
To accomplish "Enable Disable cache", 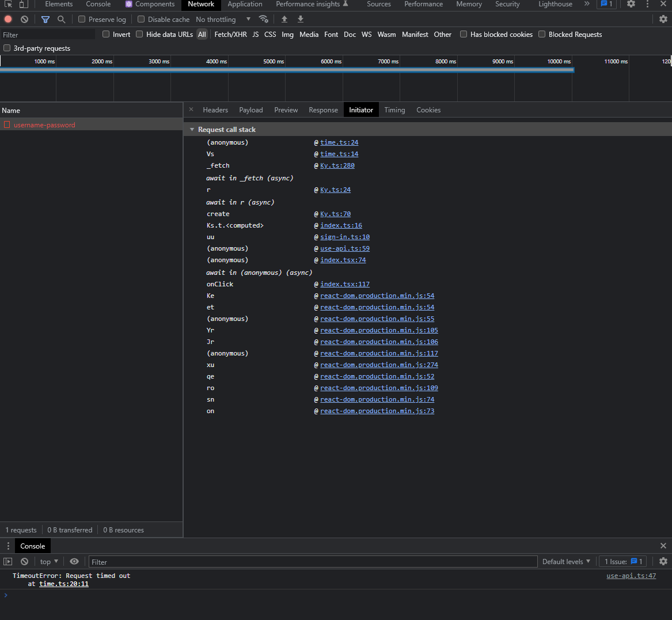I will [x=140, y=19].
